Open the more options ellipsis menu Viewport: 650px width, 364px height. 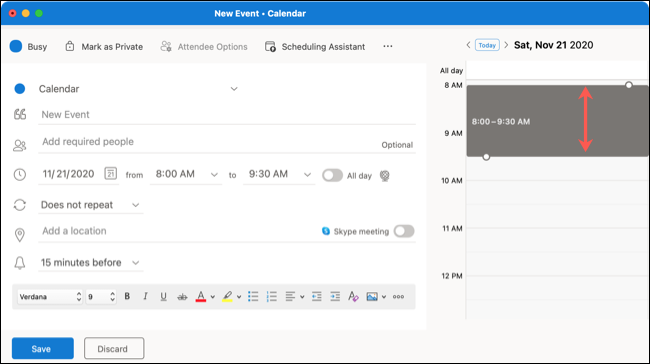tap(388, 46)
